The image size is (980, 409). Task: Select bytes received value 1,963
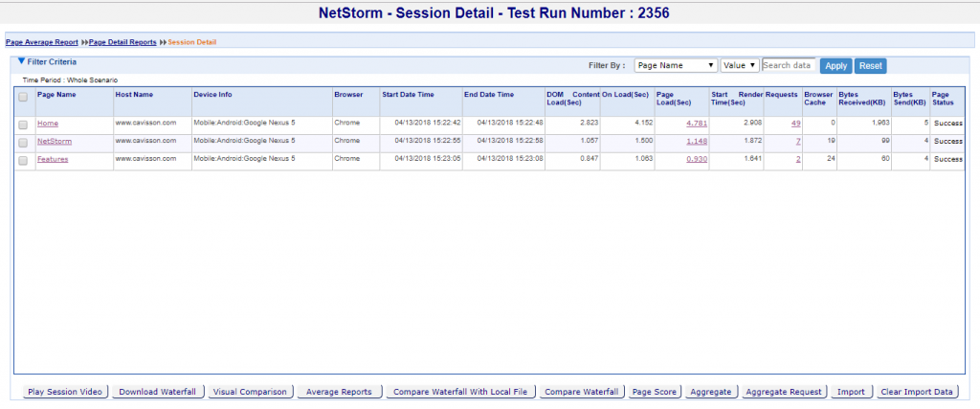(879, 123)
